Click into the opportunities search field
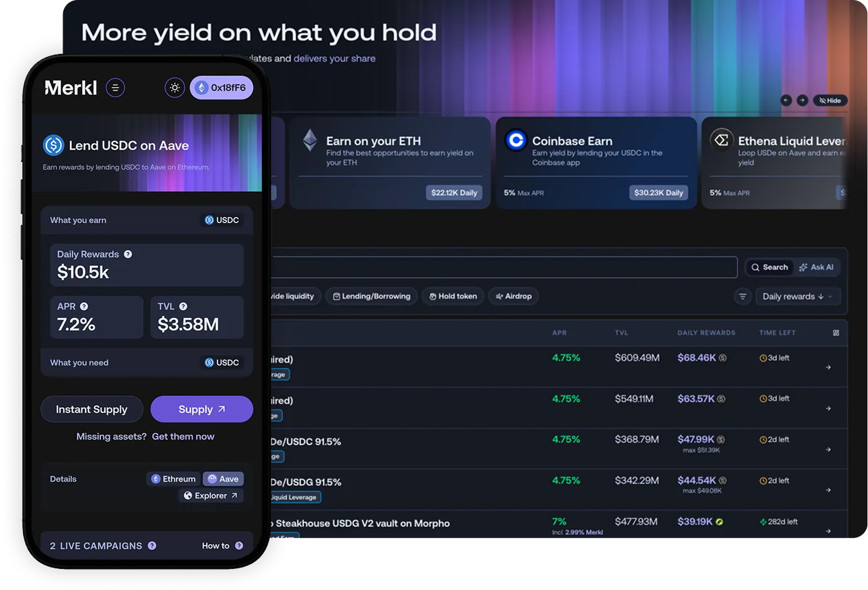Viewport: 868px width, 590px height. pyautogui.click(x=503, y=267)
